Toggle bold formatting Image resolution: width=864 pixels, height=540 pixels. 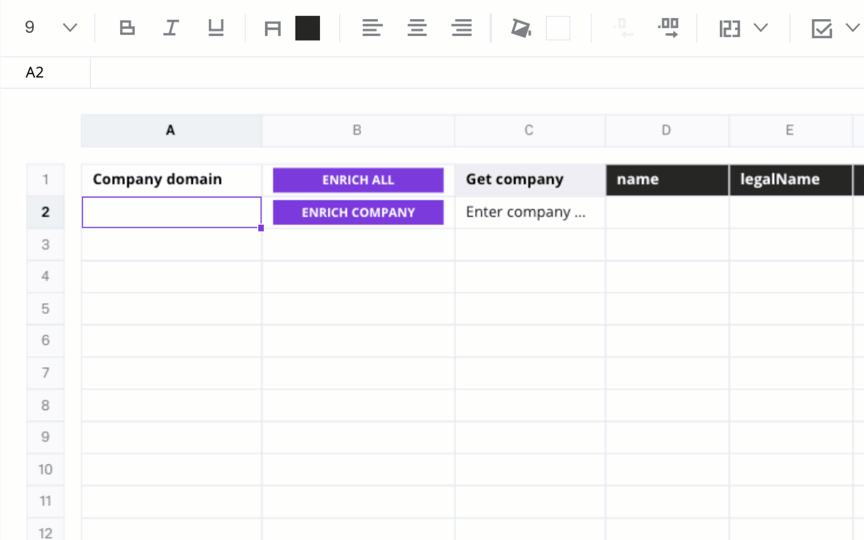coord(127,28)
